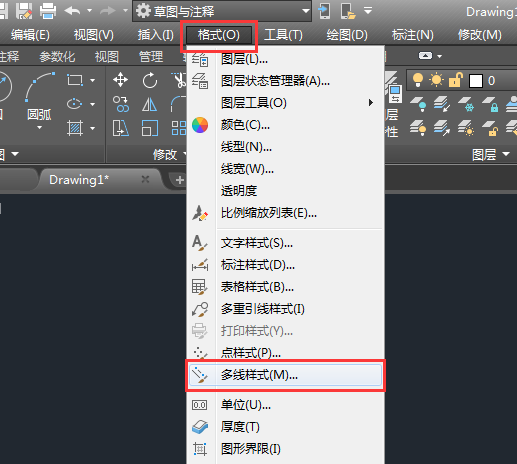
Task: Click the white layer color swatch
Action: click(x=476, y=81)
